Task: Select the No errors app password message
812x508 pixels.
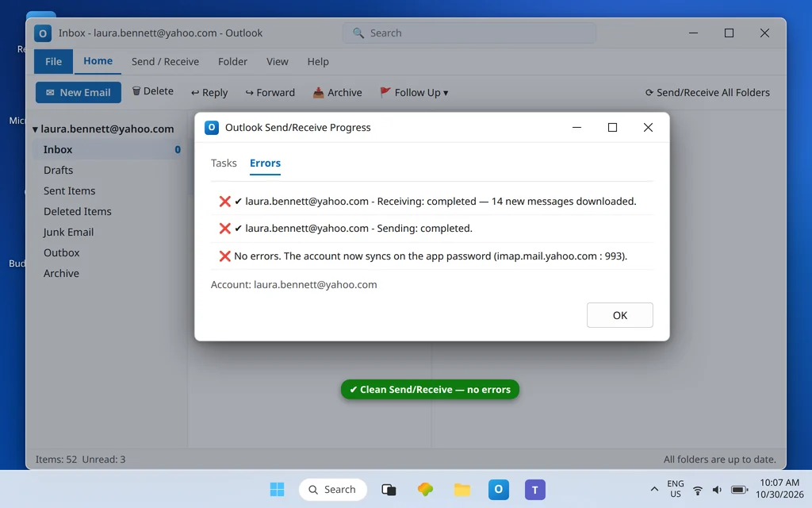Action: (x=431, y=256)
